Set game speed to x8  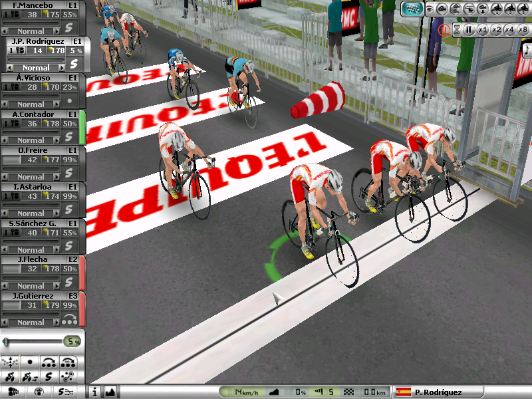point(522,29)
